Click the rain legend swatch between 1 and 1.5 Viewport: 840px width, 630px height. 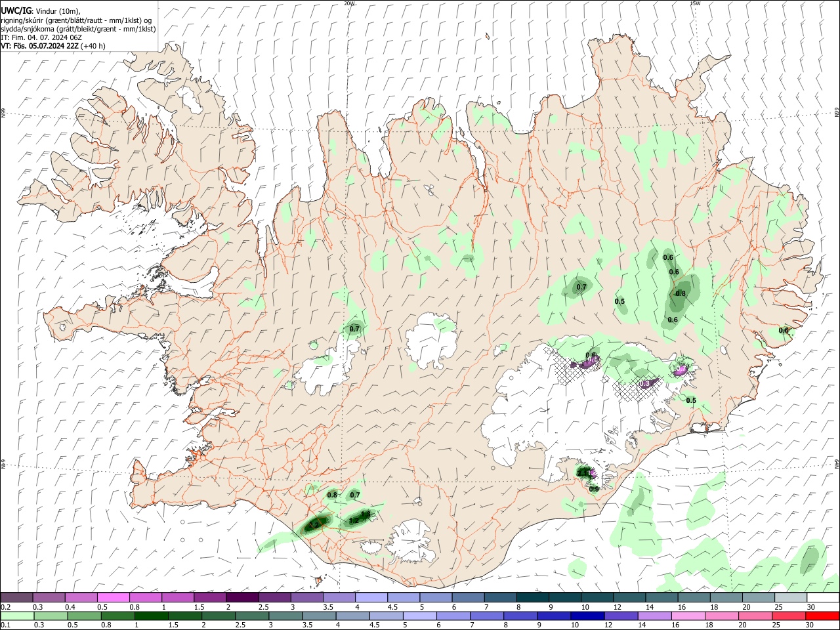[x=151, y=616]
